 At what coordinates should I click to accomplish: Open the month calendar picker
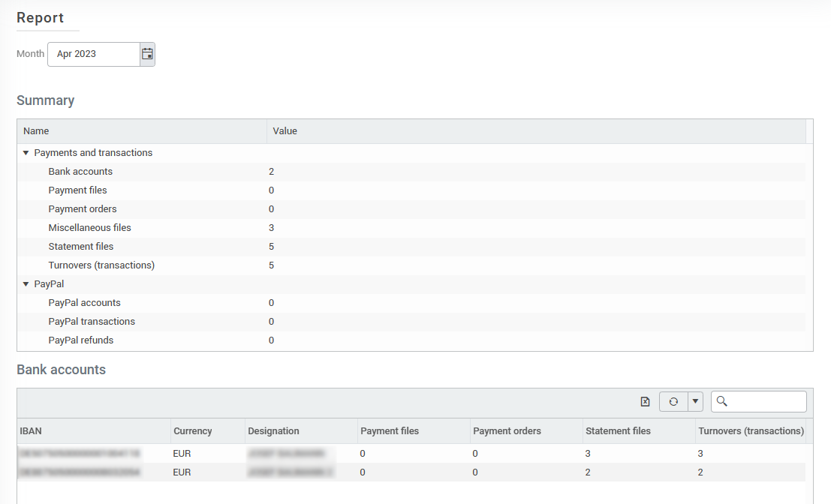147,54
